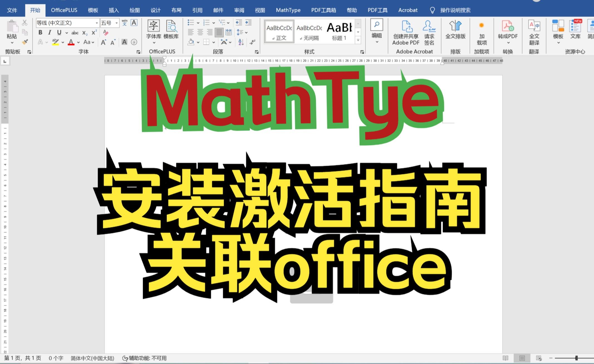Click the Cut scissors icon
The image size is (594, 364).
click(25, 23)
